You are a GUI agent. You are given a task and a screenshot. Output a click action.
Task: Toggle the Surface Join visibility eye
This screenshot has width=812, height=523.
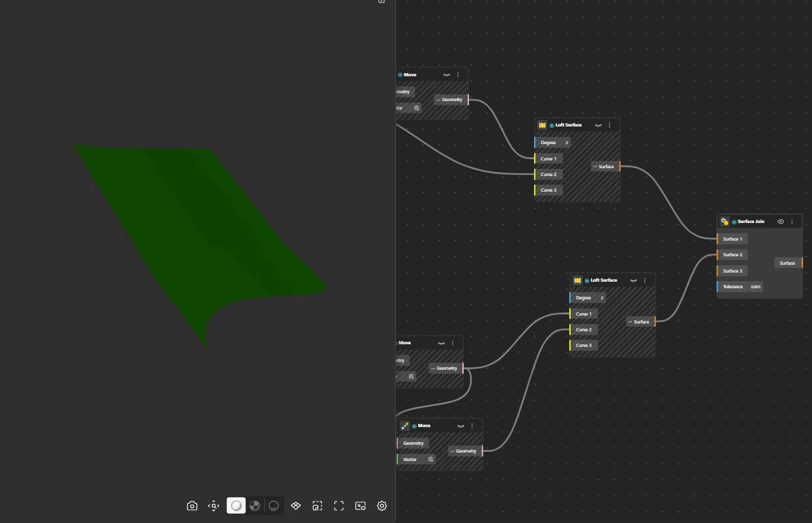click(781, 222)
